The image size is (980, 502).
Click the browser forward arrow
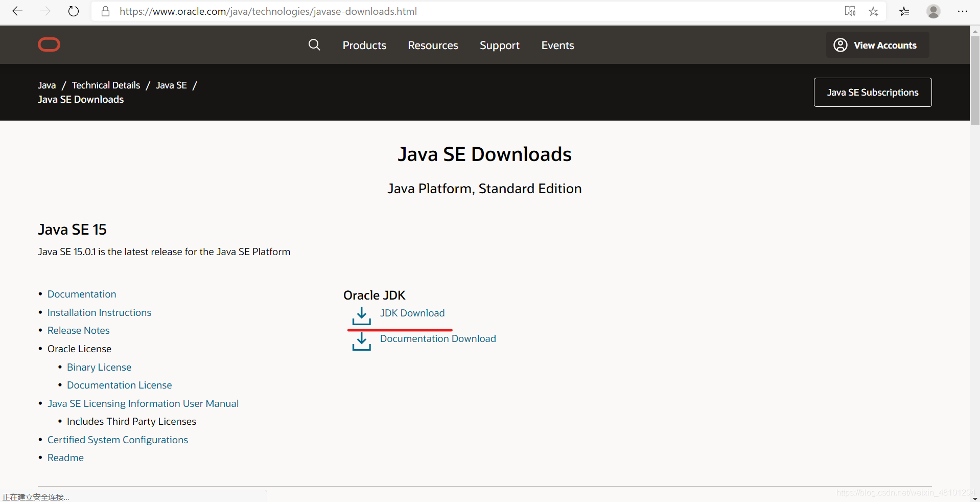45,11
